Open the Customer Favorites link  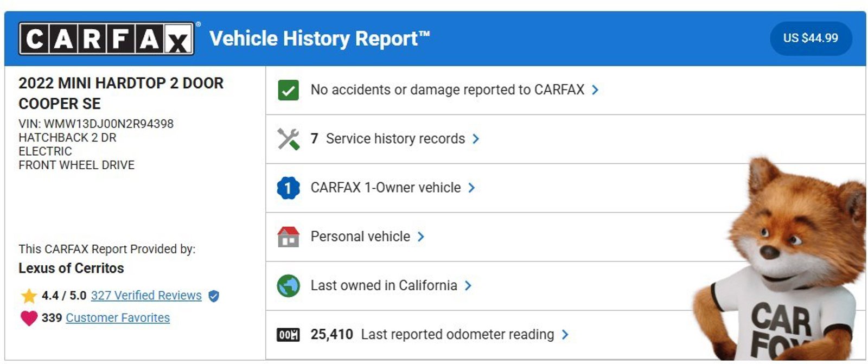tap(118, 318)
